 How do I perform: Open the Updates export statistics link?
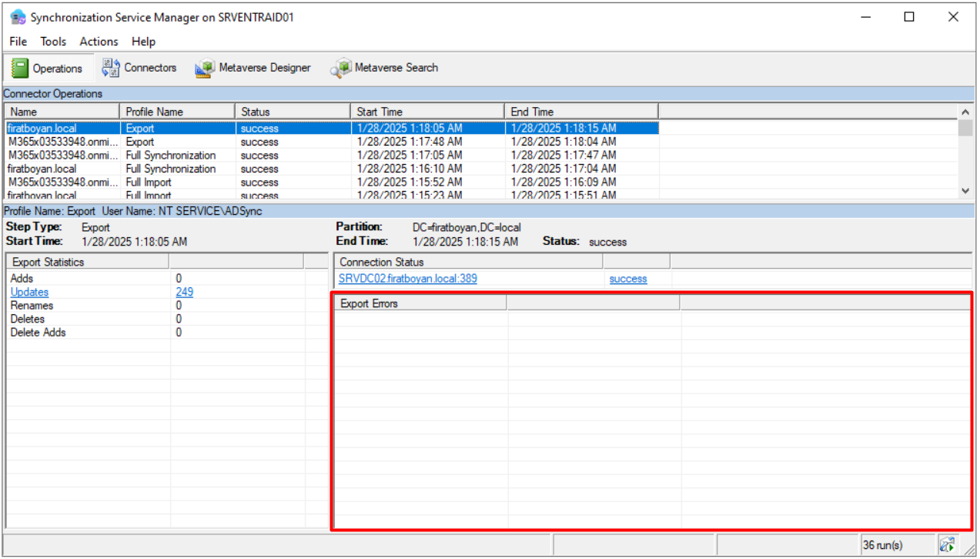click(29, 292)
